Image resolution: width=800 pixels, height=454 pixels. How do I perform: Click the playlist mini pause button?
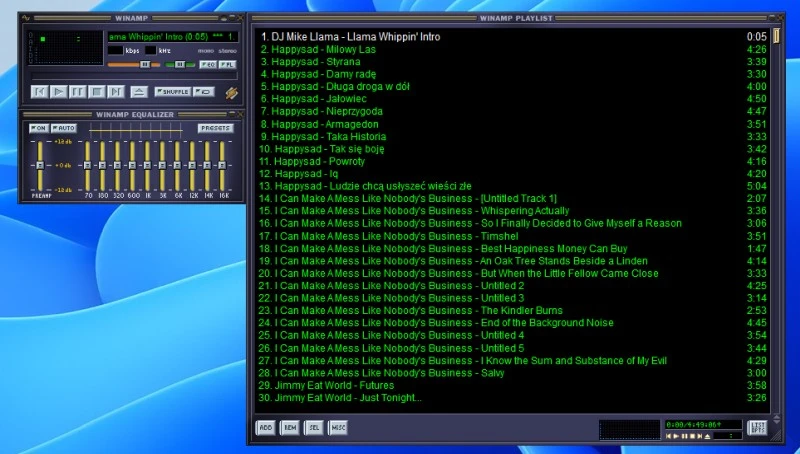[x=685, y=436]
